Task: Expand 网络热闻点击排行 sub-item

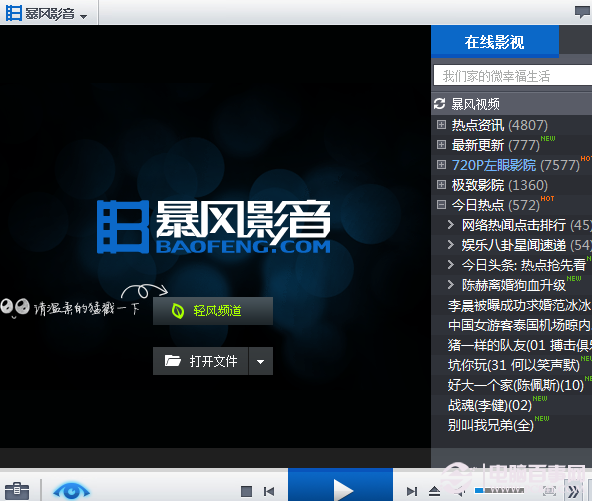Action: click(x=450, y=225)
